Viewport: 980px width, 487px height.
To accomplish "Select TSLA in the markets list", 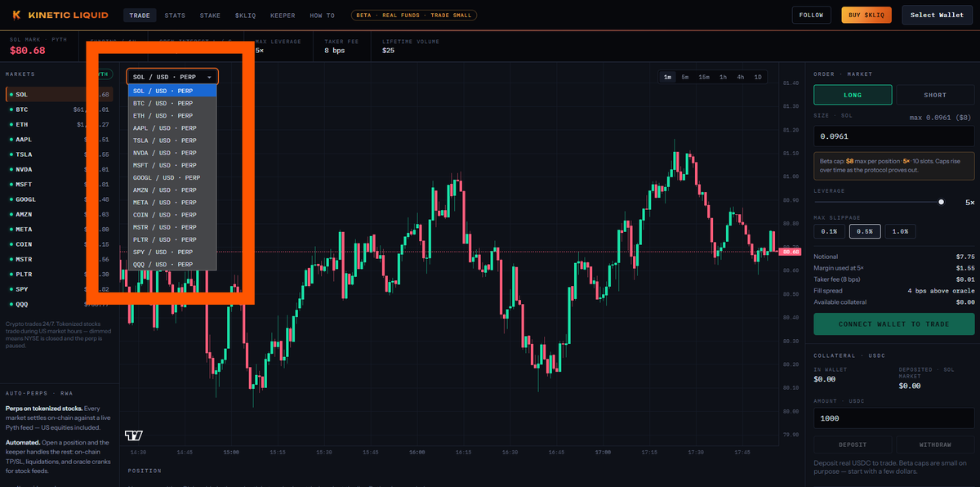I will click(59, 154).
